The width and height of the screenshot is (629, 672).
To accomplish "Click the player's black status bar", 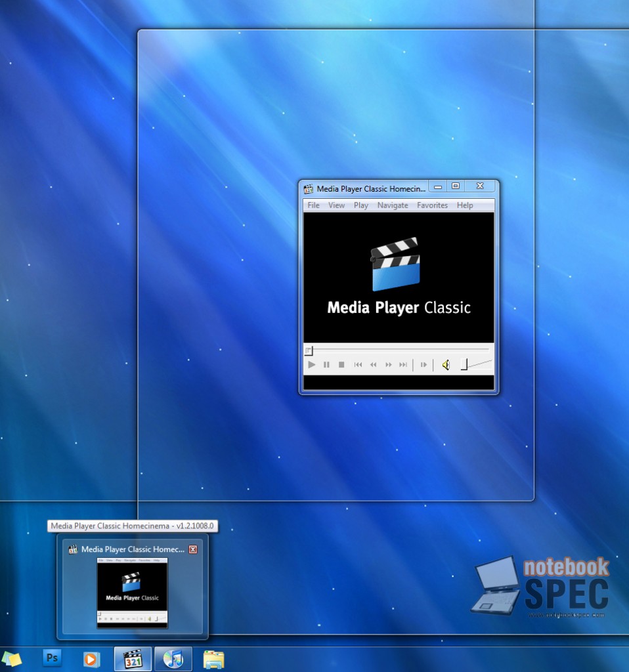I will [x=399, y=383].
